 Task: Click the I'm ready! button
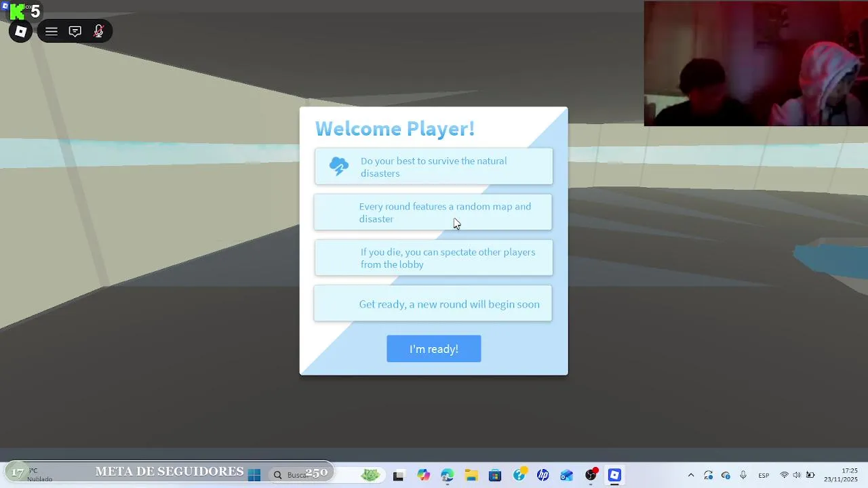(434, 349)
